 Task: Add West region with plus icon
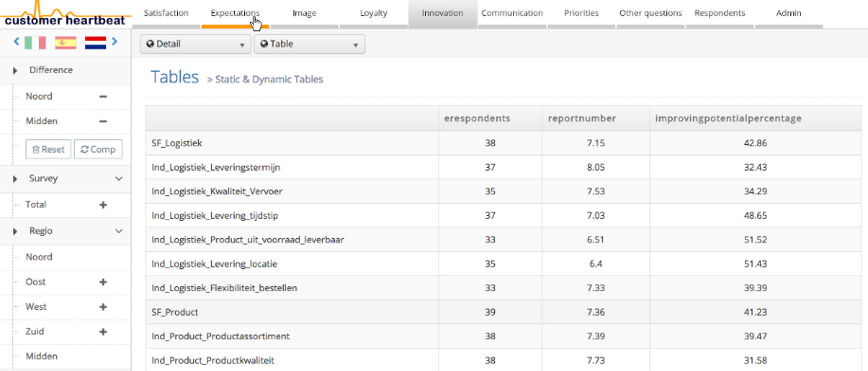pos(103,307)
